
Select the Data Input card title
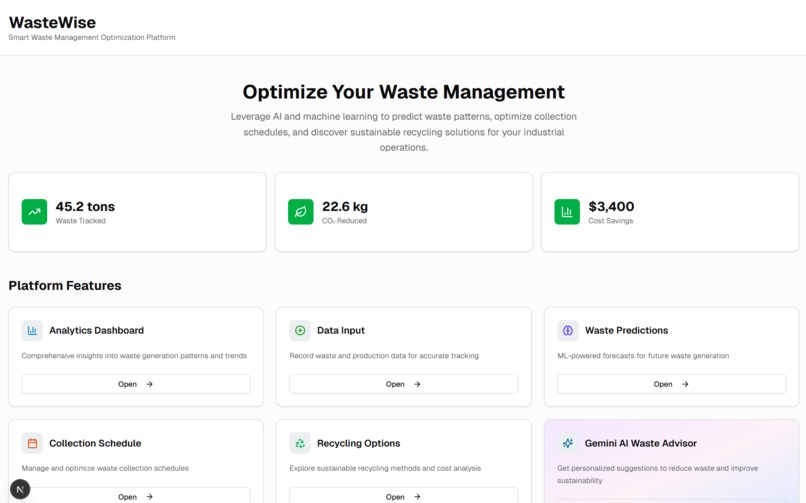tap(341, 330)
